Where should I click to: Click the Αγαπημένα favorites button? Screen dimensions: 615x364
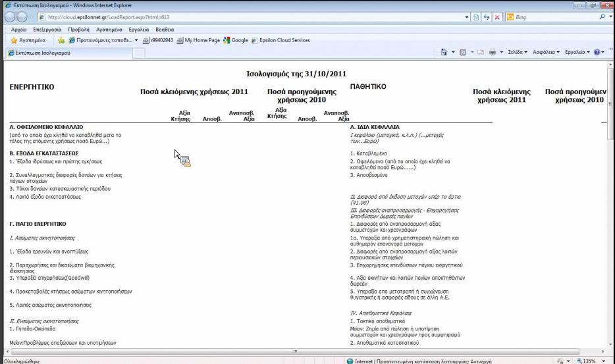click(28, 40)
